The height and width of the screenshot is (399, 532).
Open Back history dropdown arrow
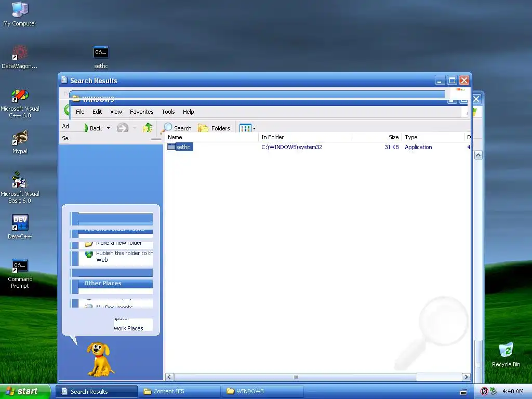(108, 128)
